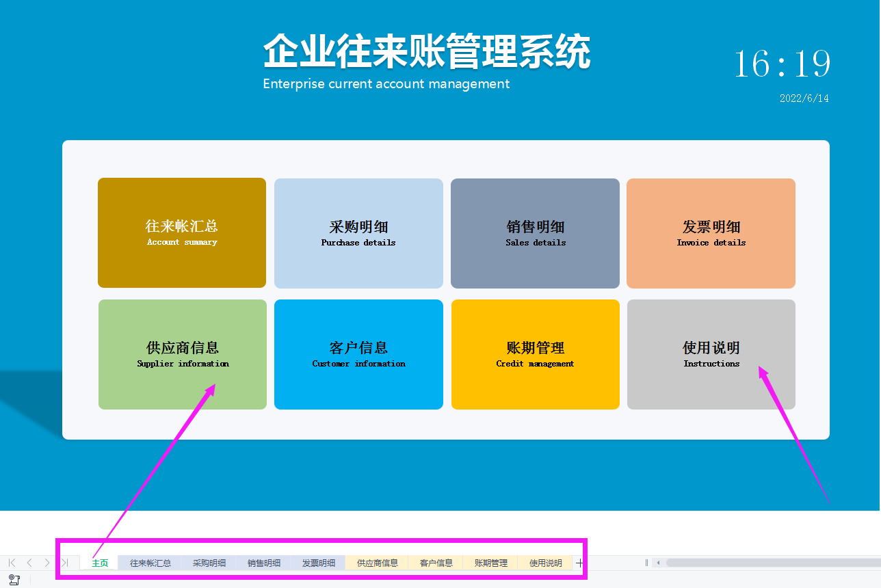Jump to the first sheet with navigation arrow

[12, 563]
